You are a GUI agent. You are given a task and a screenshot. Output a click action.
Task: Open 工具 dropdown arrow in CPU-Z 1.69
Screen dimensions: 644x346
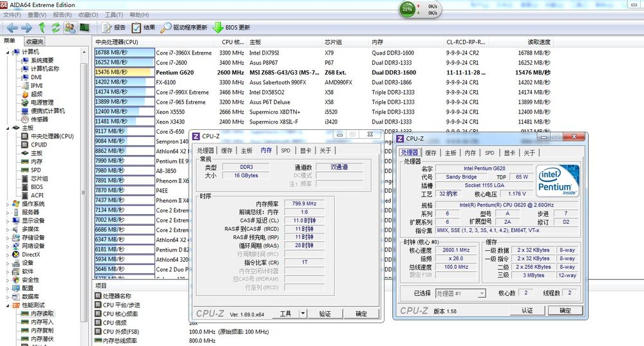pyautogui.click(x=303, y=314)
